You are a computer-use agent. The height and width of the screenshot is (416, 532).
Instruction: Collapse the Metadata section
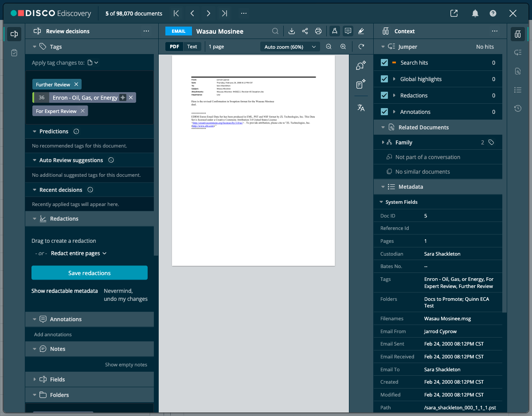383,187
